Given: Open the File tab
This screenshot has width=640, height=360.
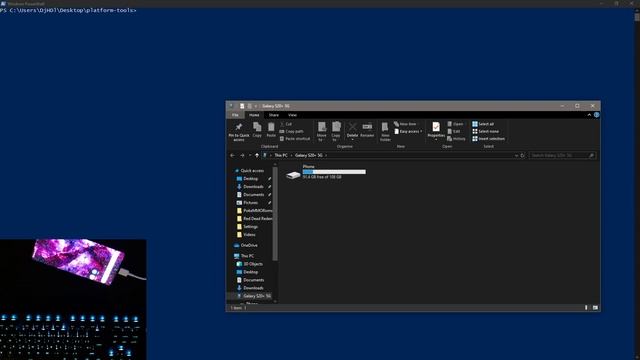Looking at the screenshot, I should (x=235, y=115).
